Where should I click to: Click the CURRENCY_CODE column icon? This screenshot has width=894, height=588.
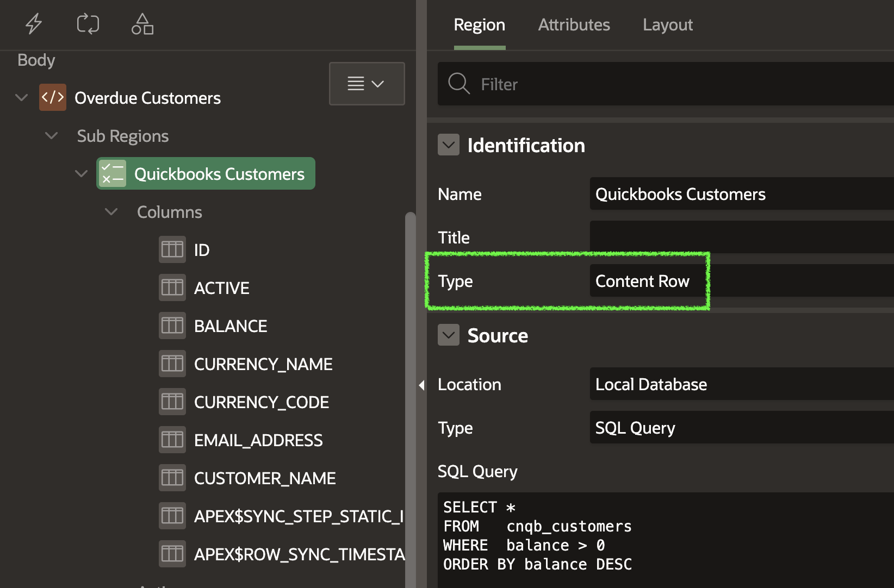tap(172, 402)
